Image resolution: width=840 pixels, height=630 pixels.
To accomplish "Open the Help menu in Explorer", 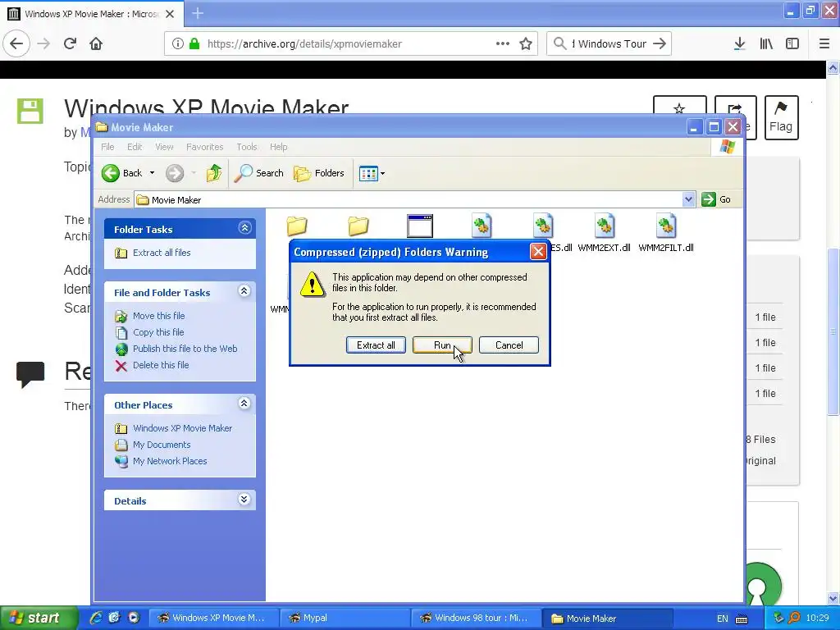I will 278,147.
